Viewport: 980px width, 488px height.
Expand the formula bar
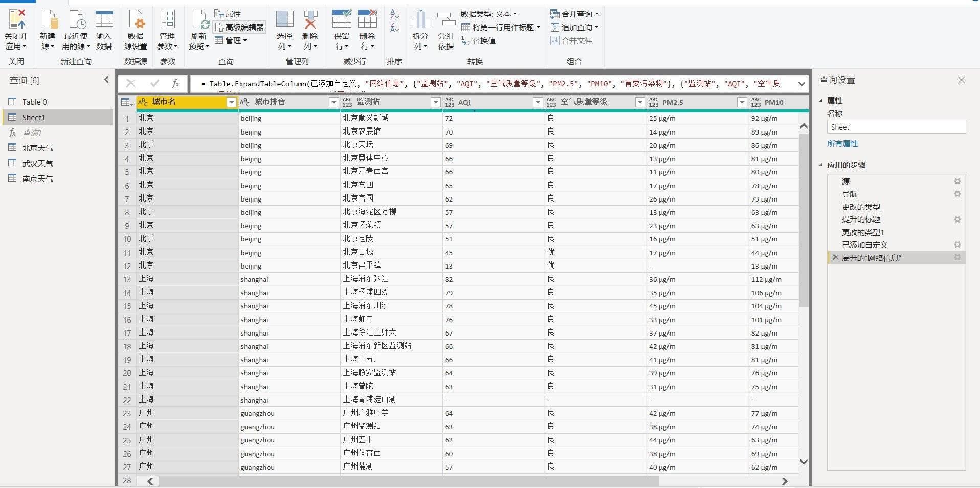point(801,83)
